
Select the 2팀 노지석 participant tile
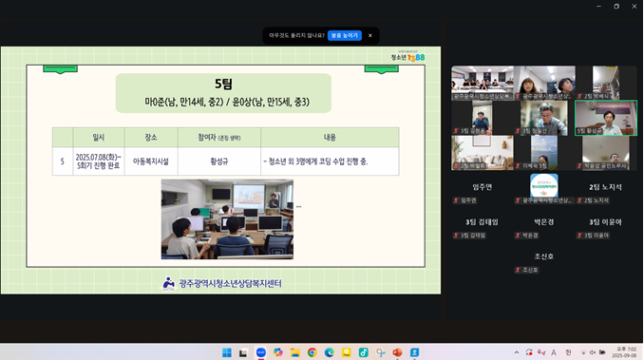click(x=605, y=193)
